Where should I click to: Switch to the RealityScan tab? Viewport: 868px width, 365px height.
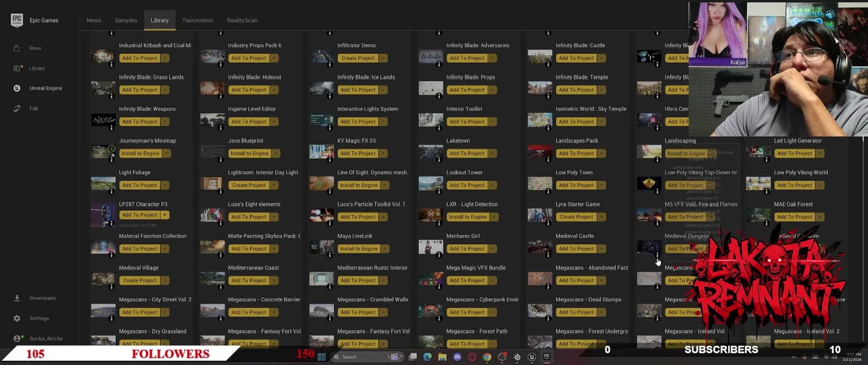(x=242, y=20)
